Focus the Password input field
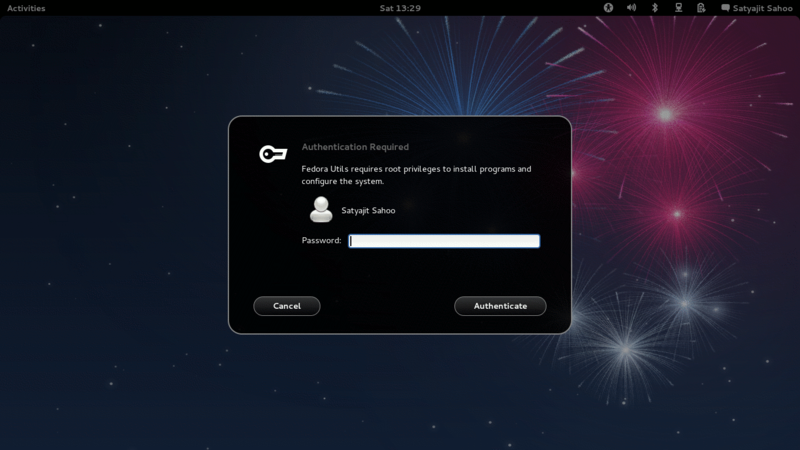This screenshot has height=450, width=800. coord(444,241)
